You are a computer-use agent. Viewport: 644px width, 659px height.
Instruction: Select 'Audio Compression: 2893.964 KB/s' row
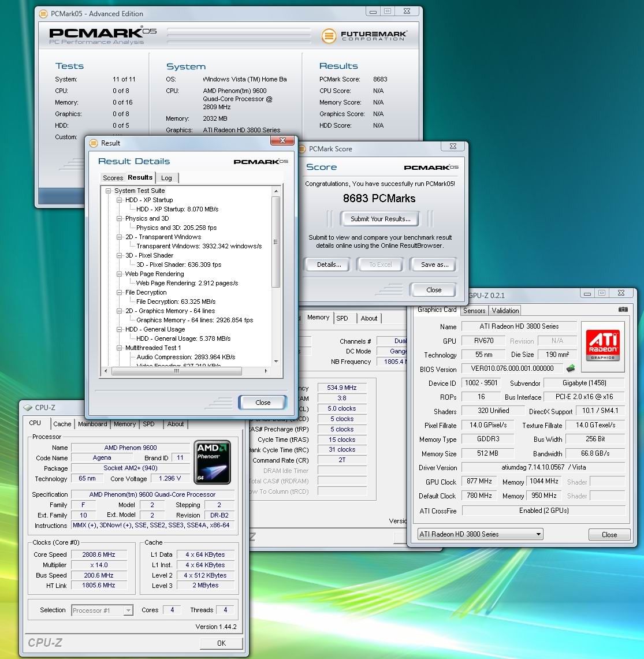(186, 358)
